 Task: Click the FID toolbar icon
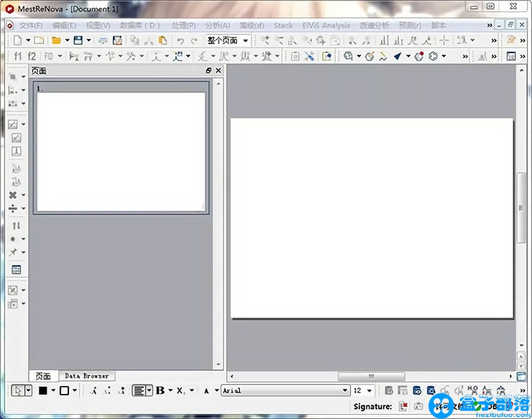pos(49,56)
